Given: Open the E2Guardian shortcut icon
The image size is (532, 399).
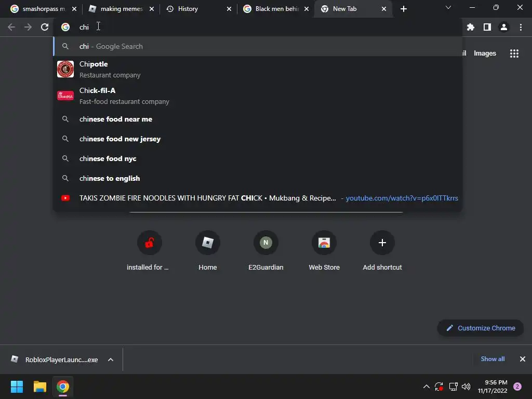Looking at the screenshot, I should coord(266,243).
